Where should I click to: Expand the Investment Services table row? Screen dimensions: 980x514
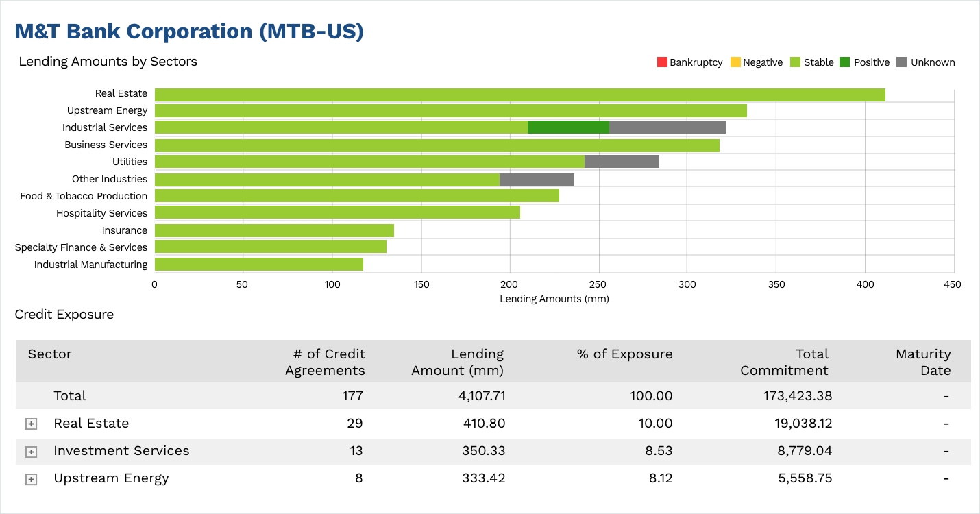(31, 451)
